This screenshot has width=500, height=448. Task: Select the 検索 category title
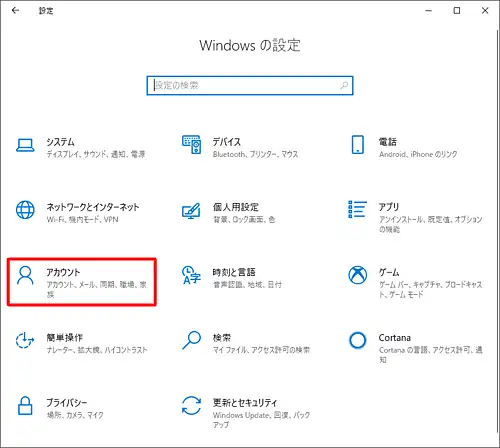point(222,338)
